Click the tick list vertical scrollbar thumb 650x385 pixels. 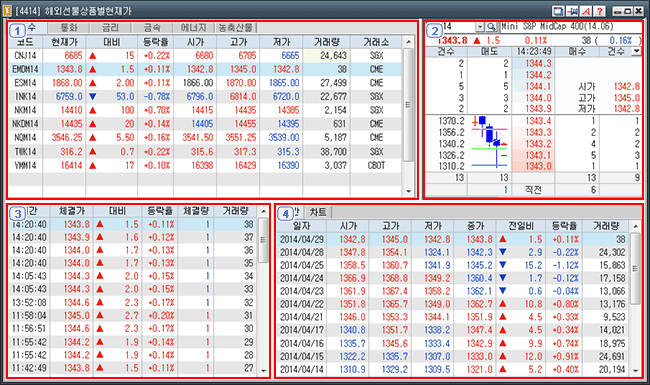263,241
